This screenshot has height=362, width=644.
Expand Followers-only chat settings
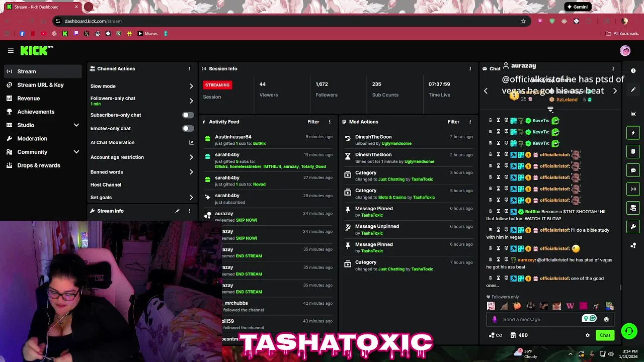point(191,101)
